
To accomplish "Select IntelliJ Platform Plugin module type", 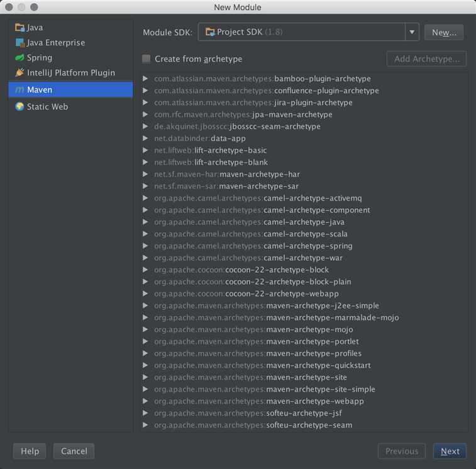I will pyautogui.click(x=70, y=72).
